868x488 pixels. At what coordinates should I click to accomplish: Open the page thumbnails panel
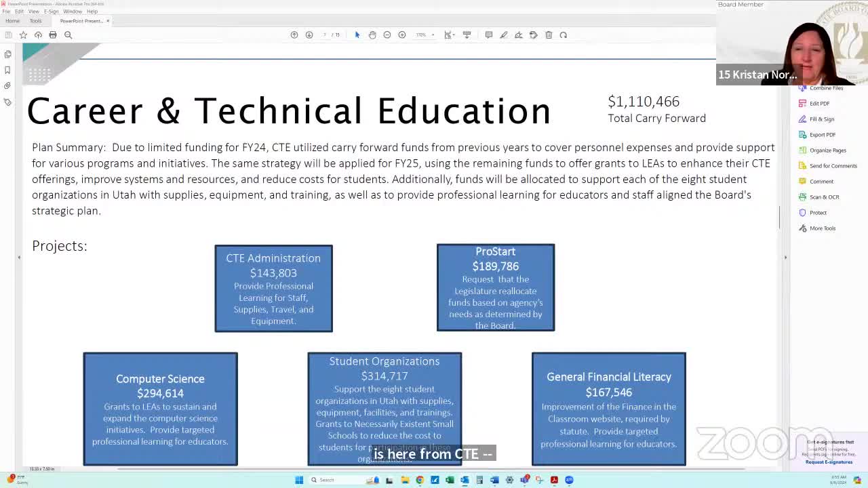click(x=8, y=54)
